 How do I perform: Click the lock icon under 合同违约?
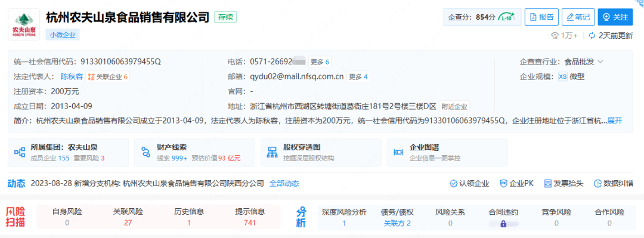(x=503, y=224)
